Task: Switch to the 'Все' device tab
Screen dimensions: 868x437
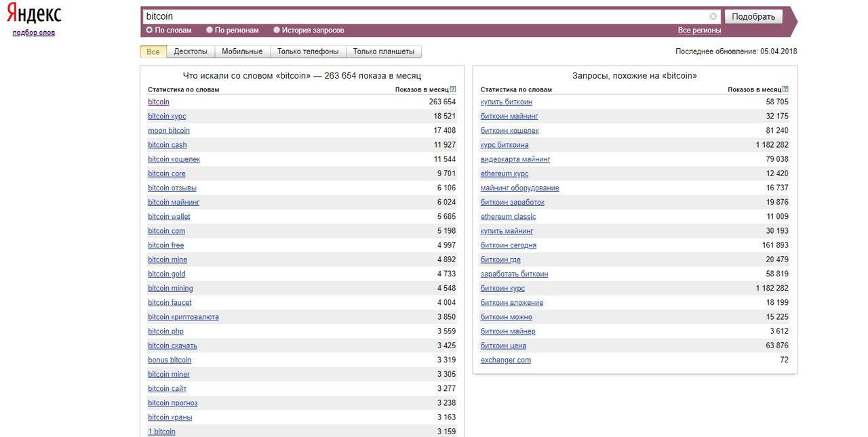Action: click(153, 51)
